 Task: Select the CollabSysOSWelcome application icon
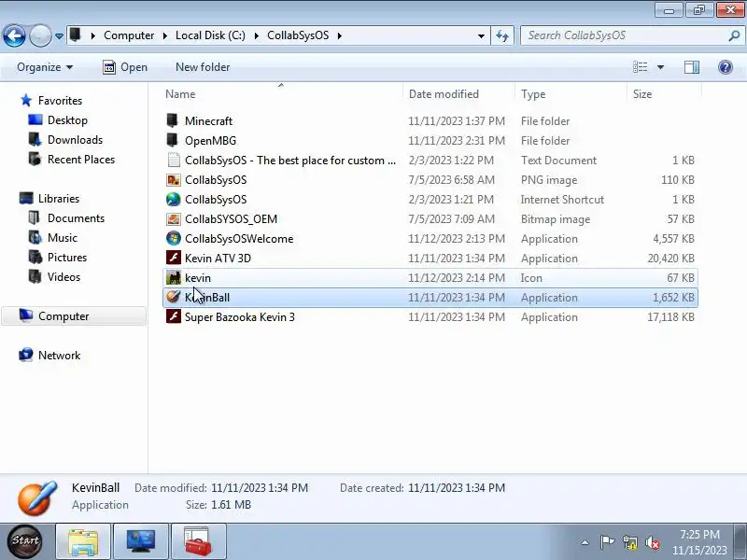click(x=174, y=238)
